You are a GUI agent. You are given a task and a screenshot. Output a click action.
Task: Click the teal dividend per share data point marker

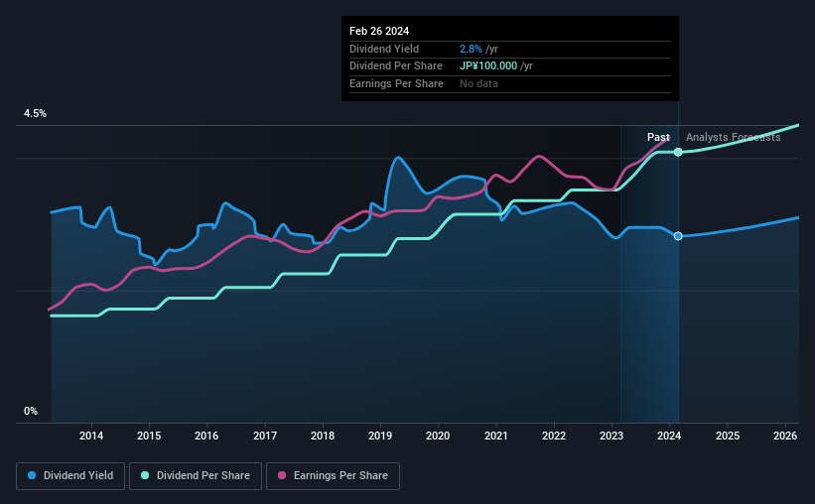[678, 152]
